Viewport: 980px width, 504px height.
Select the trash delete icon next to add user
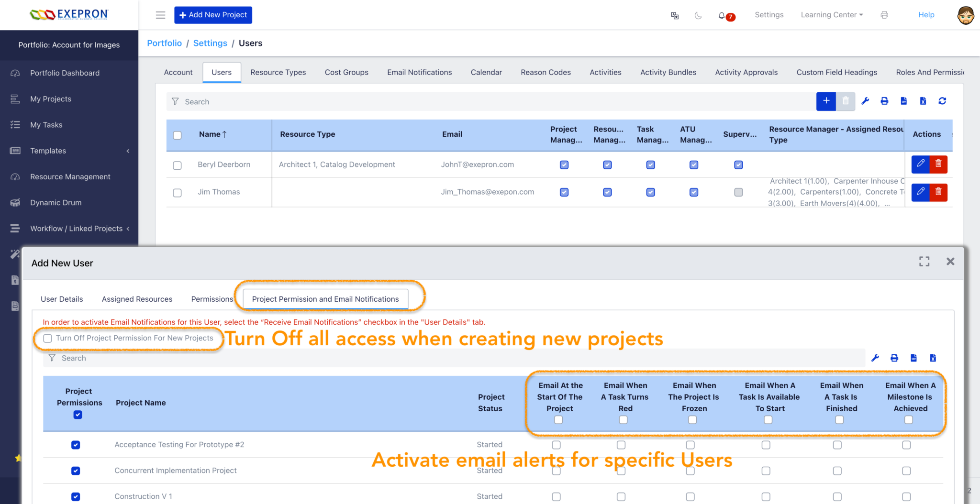(846, 101)
